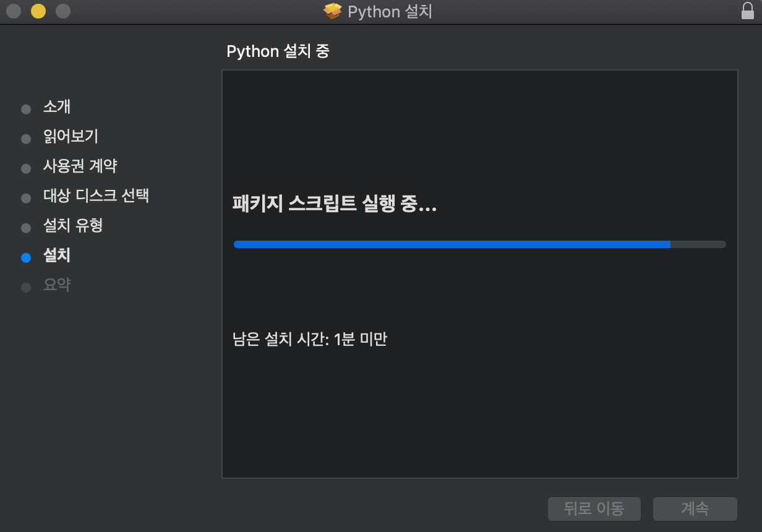The width and height of the screenshot is (762, 532).
Task: Select the 대상 디스크 선택 step
Action: pyautogui.click(x=96, y=195)
